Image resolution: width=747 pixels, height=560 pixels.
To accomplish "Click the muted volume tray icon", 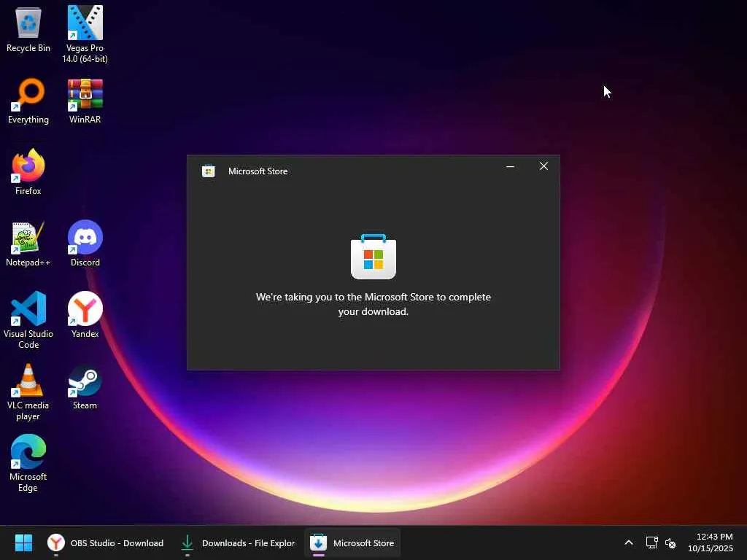I will tap(670, 542).
